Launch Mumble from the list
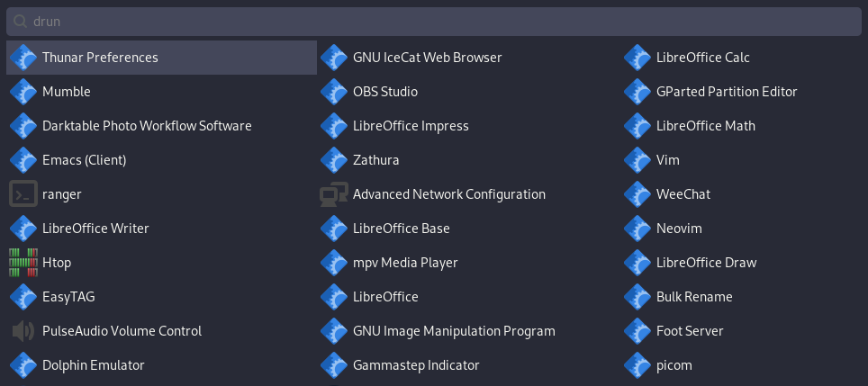The image size is (868, 386). [162, 92]
